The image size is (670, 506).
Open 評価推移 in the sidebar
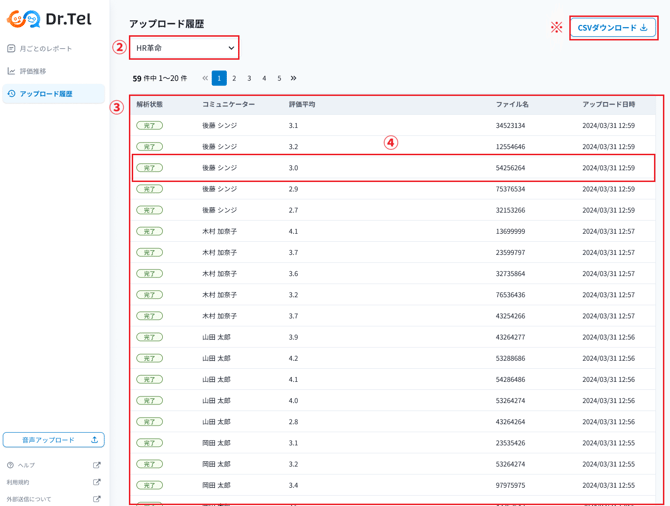33,71
